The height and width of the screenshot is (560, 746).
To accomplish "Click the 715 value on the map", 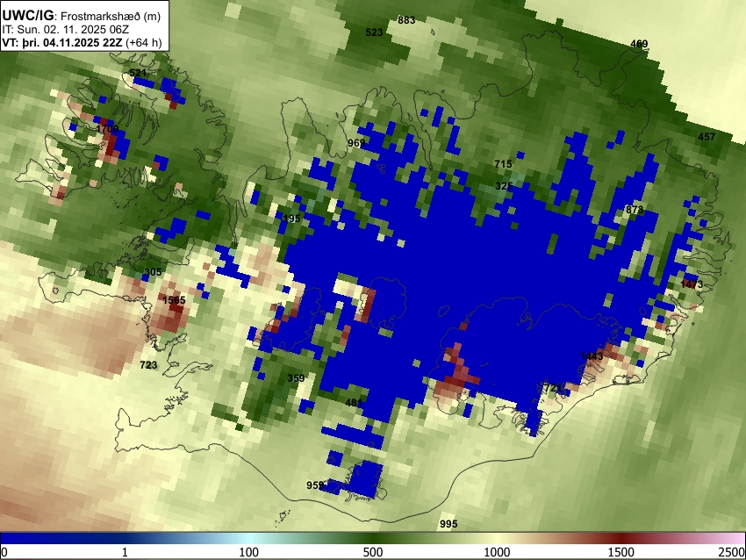I will [503, 164].
